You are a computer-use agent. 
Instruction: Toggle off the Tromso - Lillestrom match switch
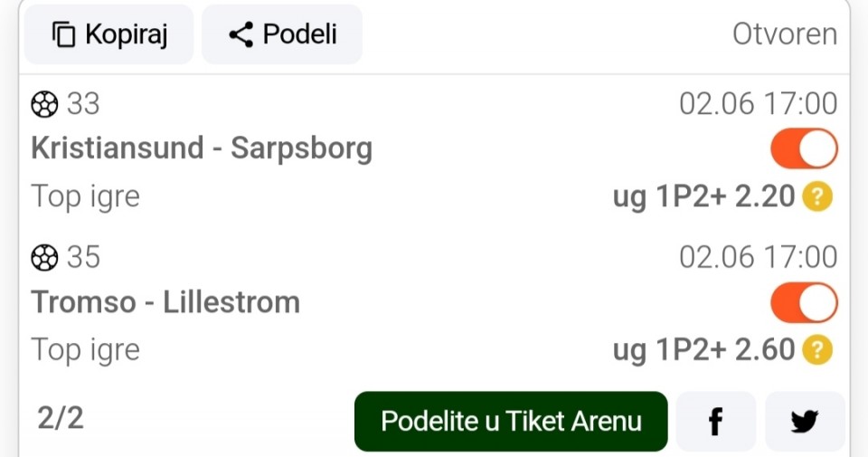tap(804, 302)
